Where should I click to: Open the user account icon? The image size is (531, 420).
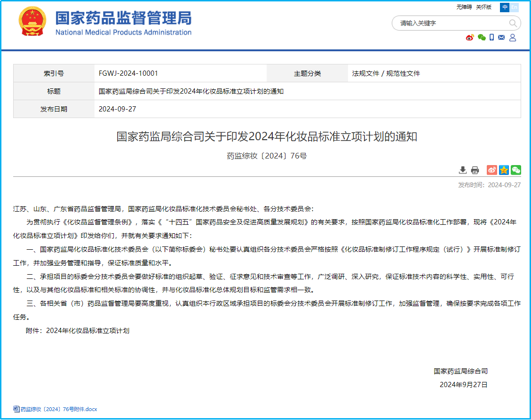pyautogui.click(x=513, y=37)
